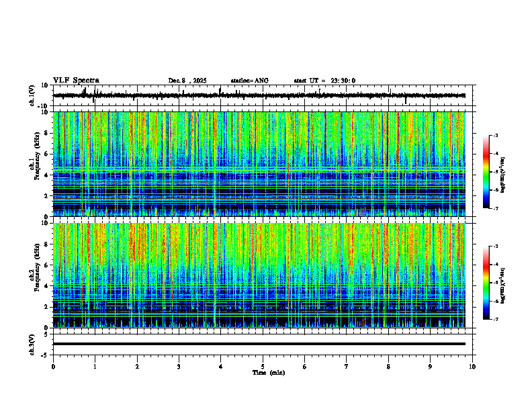Click the ch.2 spectrogram color scale bar
Image resolution: width=532 pixels, height=411 pixels.
(486, 283)
